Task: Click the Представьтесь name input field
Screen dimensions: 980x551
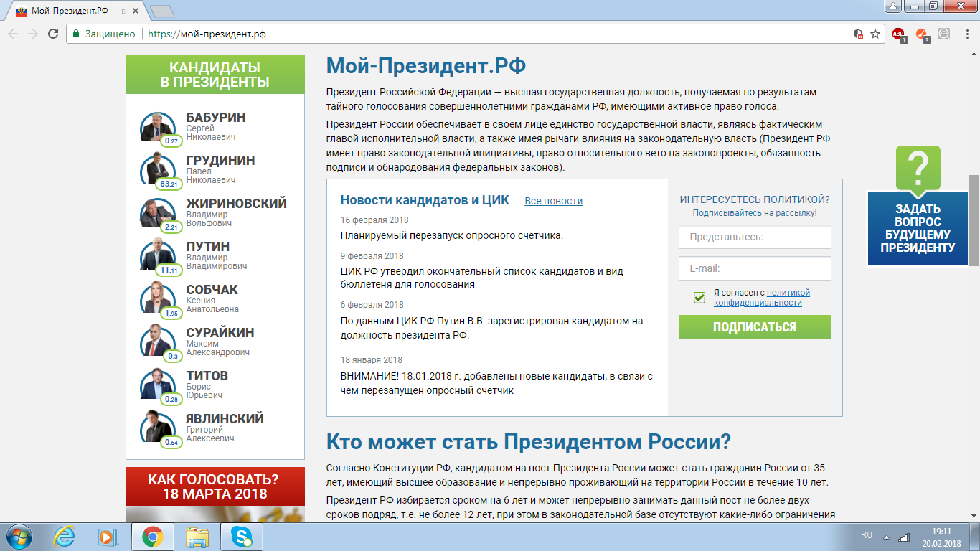Action: pyautogui.click(x=755, y=237)
